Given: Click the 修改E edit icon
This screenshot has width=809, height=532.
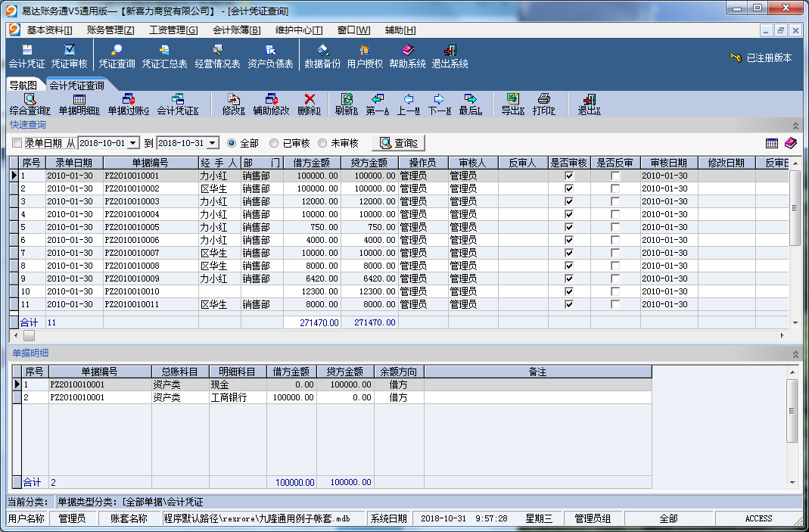Looking at the screenshot, I should tap(234, 104).
